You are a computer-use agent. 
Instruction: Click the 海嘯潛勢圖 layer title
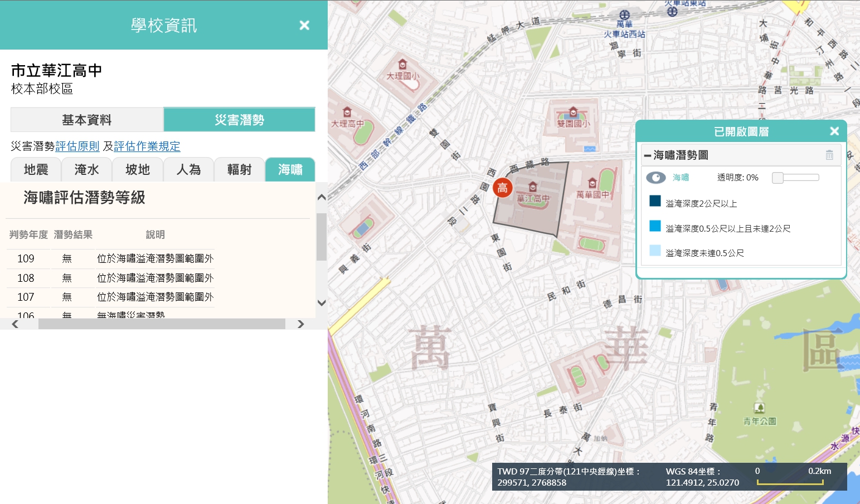click(x=681, y=155)
